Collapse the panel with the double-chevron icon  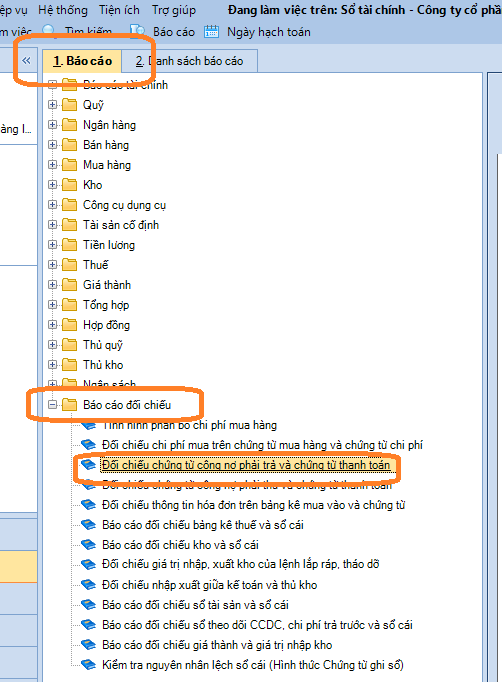(27, 60)
